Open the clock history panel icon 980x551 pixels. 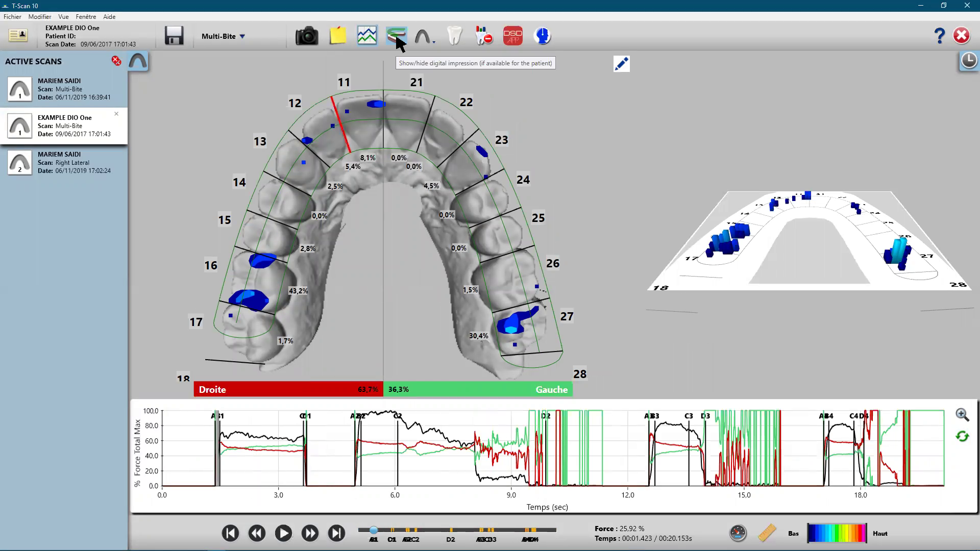(968, 61)
